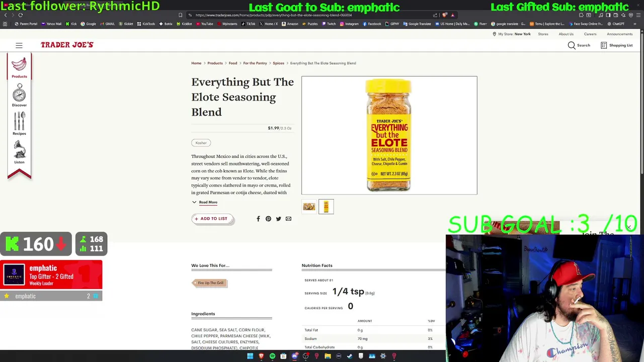Open YouTube bookmark
This screenshot has width=644, height=362.
[204, 24]
